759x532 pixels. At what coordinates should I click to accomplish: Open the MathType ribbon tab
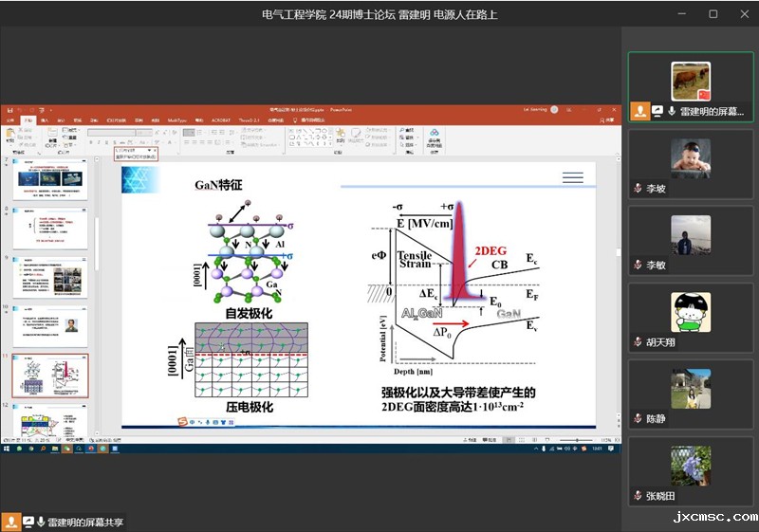click(177, 120)
